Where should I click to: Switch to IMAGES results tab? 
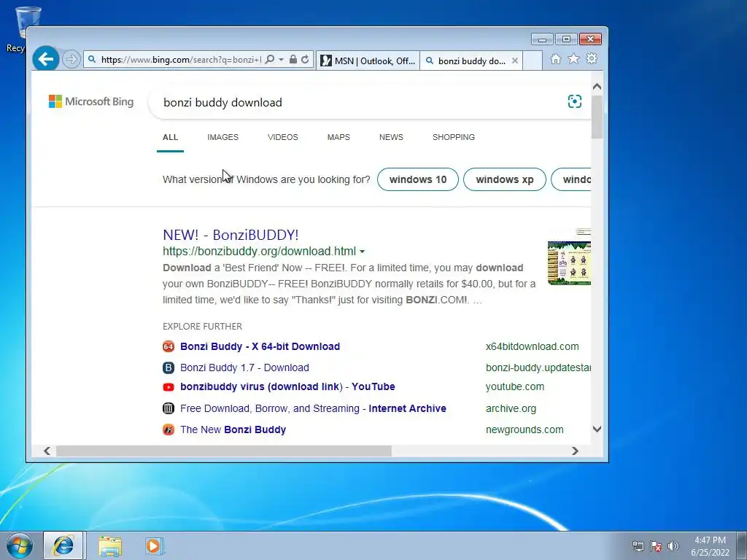(223, 137)
